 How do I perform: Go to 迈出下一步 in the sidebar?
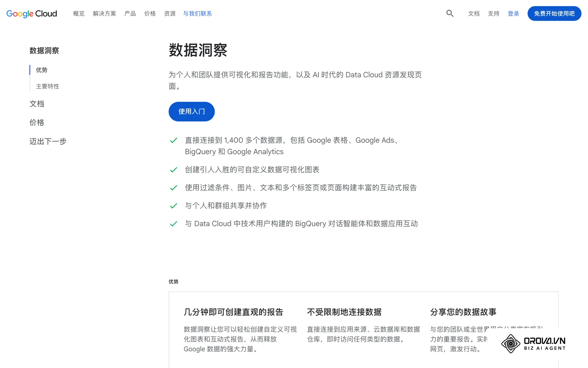(48, 141)
